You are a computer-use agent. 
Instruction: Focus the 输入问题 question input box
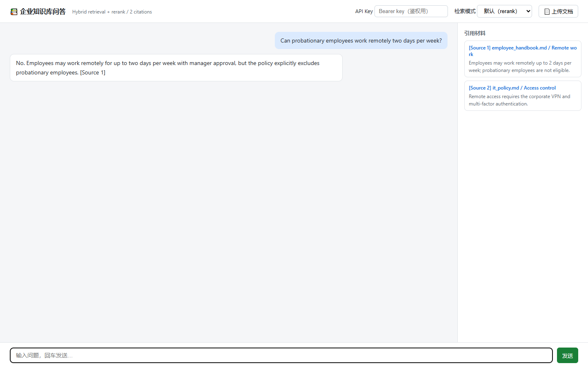click(281, 355)
